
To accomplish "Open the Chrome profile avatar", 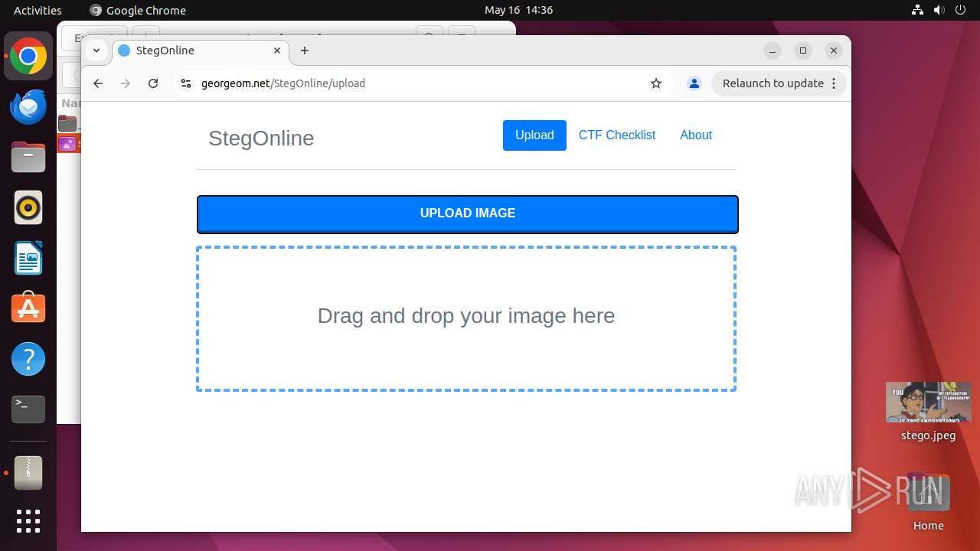I will point(694,83).
